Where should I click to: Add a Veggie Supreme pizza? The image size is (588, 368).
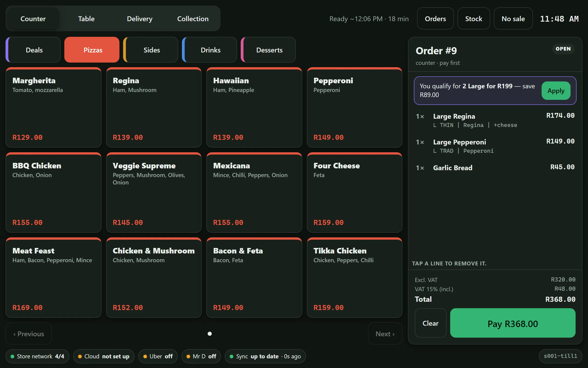point(154,193)
